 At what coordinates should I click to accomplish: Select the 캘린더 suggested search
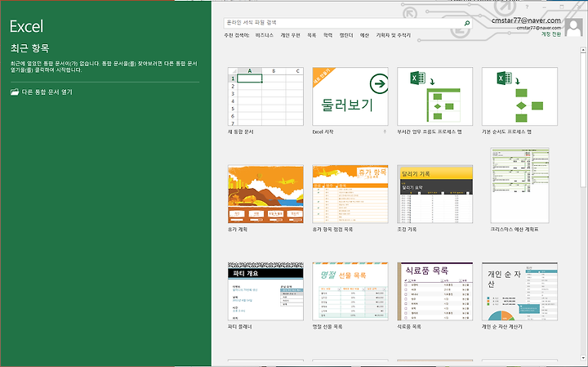(346, 35)
